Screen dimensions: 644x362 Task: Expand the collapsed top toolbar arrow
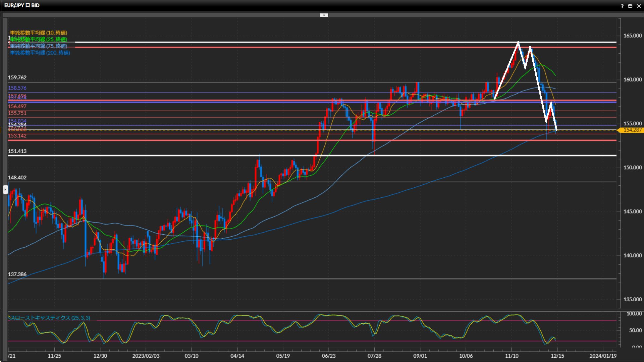point(324,15)
